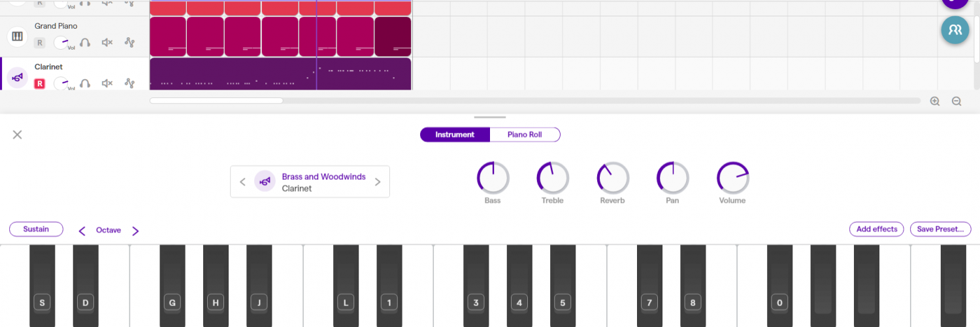Shift the Octave up with right arrow
Screen dimensions: 980x327
click(135, 231)
